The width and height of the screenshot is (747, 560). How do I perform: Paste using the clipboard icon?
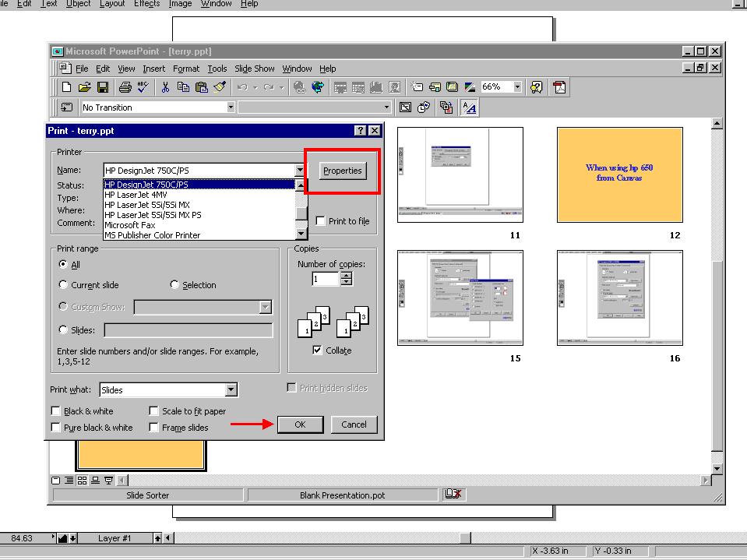point(201,87)
